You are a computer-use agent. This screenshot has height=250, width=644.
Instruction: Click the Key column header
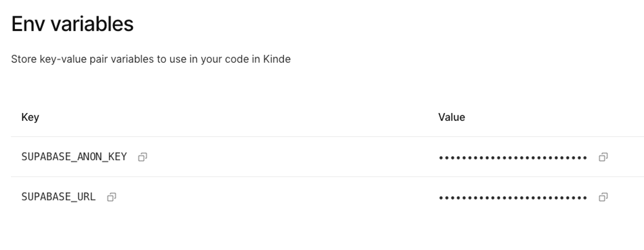pos(30,117)
